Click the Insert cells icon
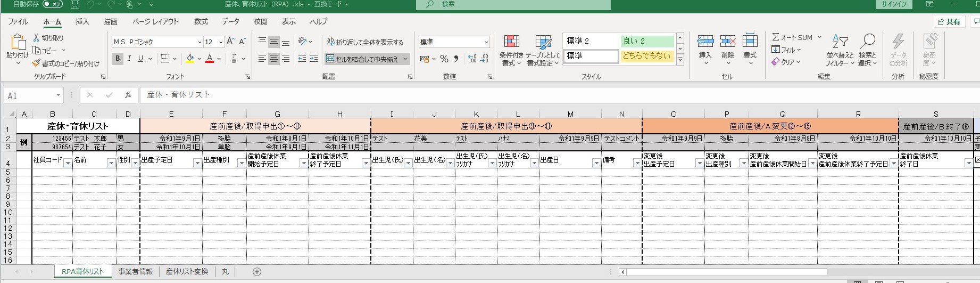The image size is (980, 283). [705, 42]
